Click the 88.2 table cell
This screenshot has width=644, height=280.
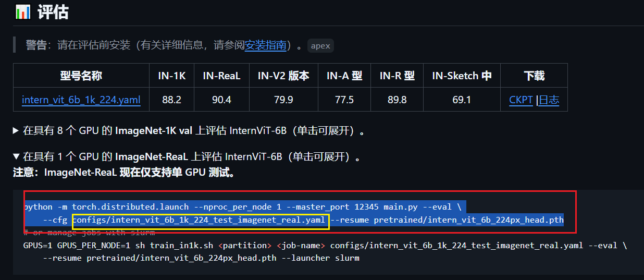172,100
